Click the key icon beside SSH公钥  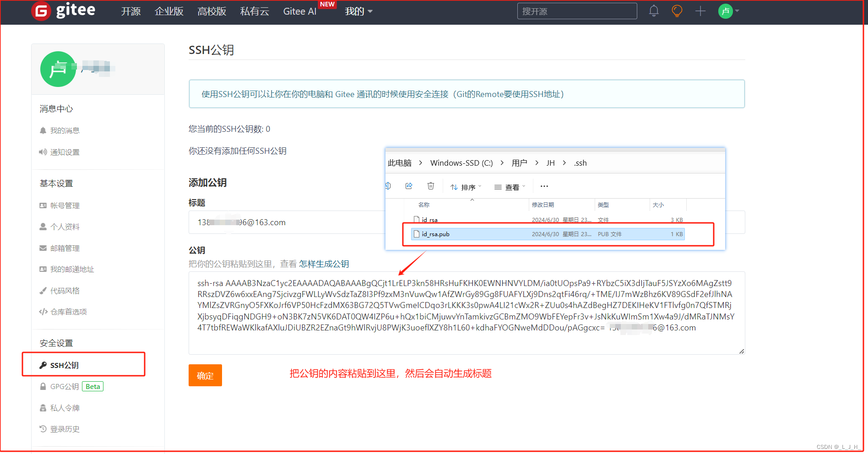[43, 365]
